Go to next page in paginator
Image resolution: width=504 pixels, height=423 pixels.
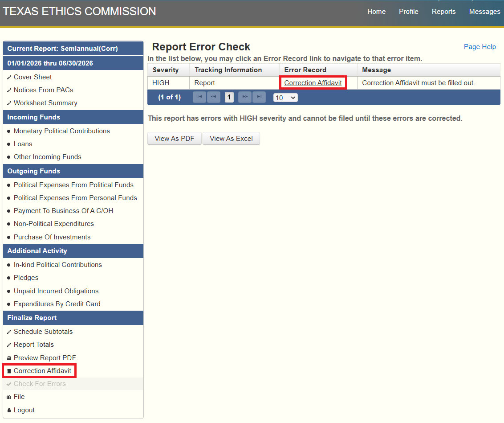pos(244,97)
